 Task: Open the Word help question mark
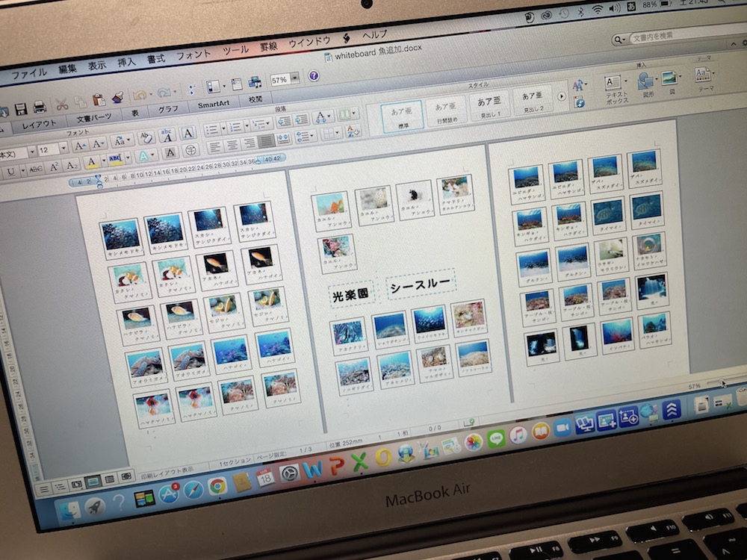pos(314,75)
